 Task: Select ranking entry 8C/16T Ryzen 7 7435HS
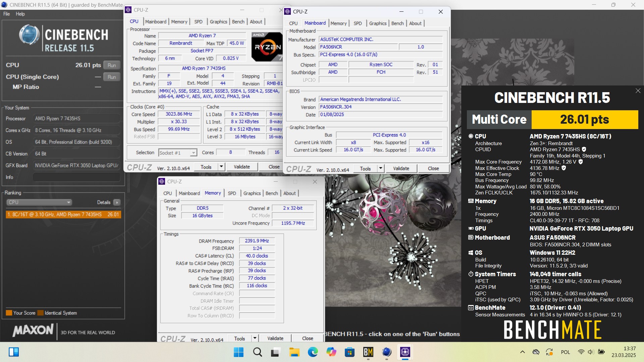point(63,215)
